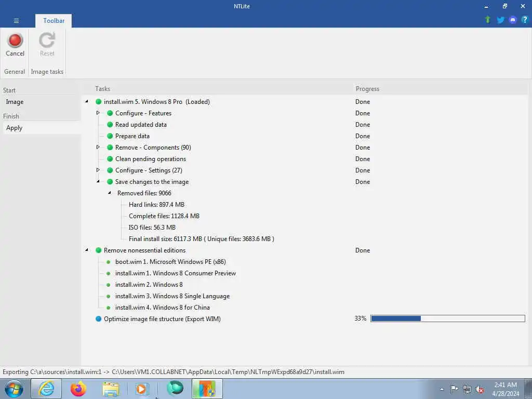532x399 pixels.
Task: Click the 33% progress percentage text
Action: (361, 318)
